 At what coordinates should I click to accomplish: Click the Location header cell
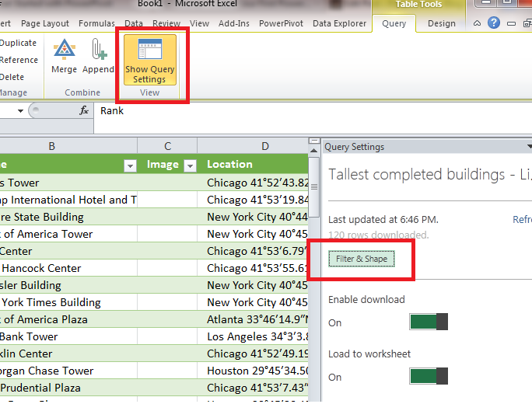253,164
